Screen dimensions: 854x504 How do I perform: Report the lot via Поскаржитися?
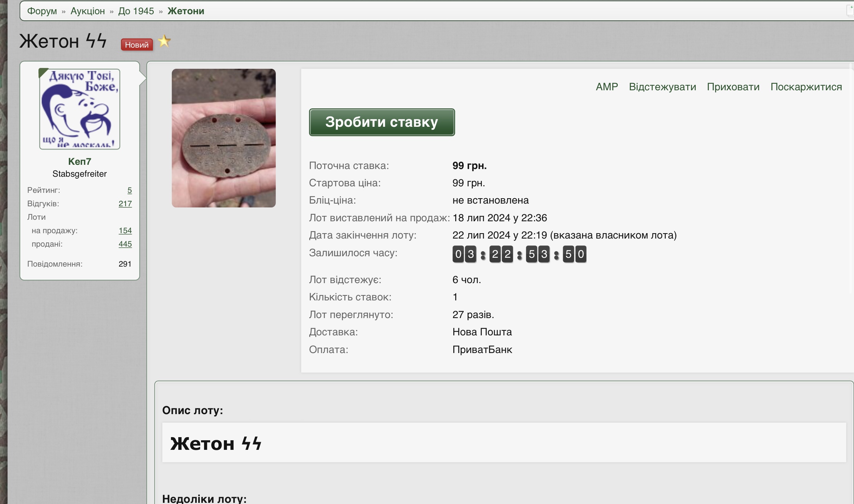(806, 87)
